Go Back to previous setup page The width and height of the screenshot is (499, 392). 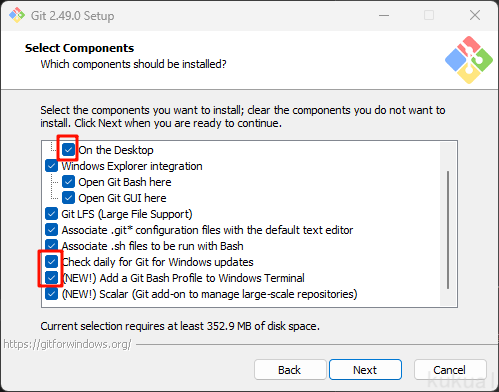pos(290,370)
